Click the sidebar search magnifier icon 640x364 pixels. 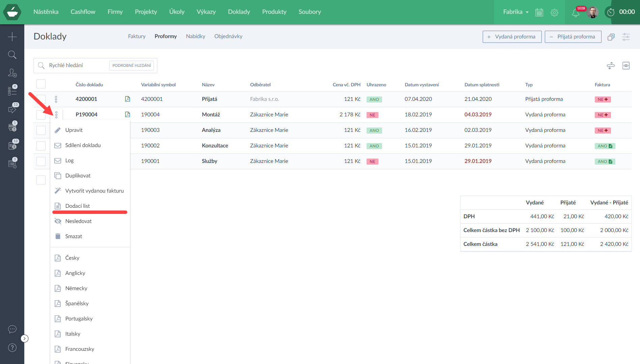(12, 55)
